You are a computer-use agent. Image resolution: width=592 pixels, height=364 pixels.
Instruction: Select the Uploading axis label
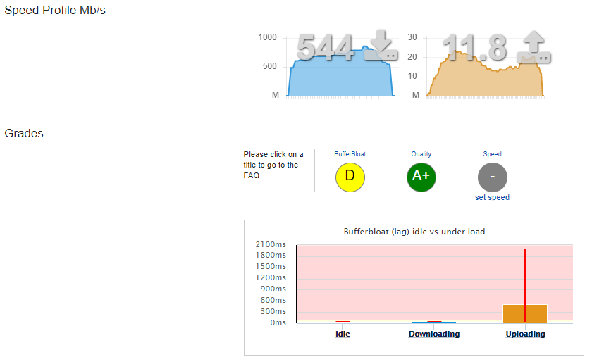526,334
